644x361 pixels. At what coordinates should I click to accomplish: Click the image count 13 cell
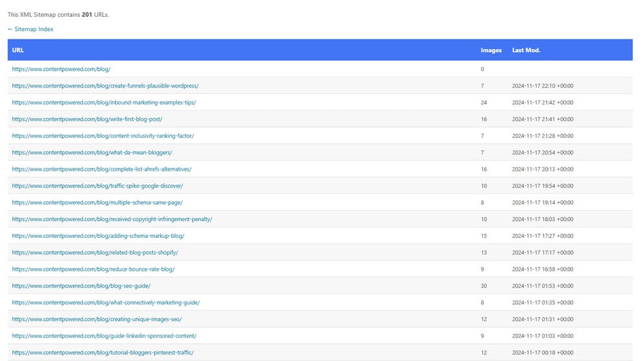pos(484,253)
